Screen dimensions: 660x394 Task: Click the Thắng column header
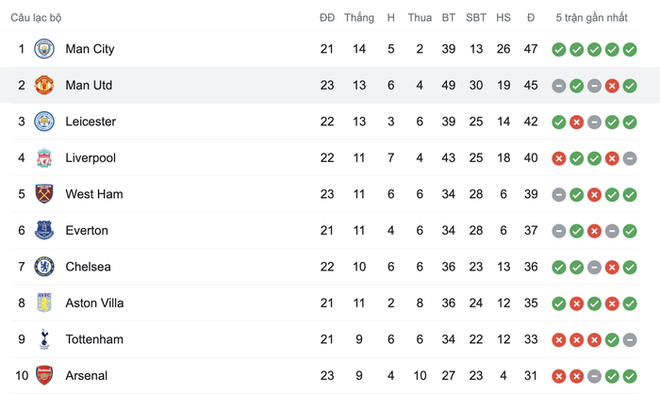pos(359,17)
